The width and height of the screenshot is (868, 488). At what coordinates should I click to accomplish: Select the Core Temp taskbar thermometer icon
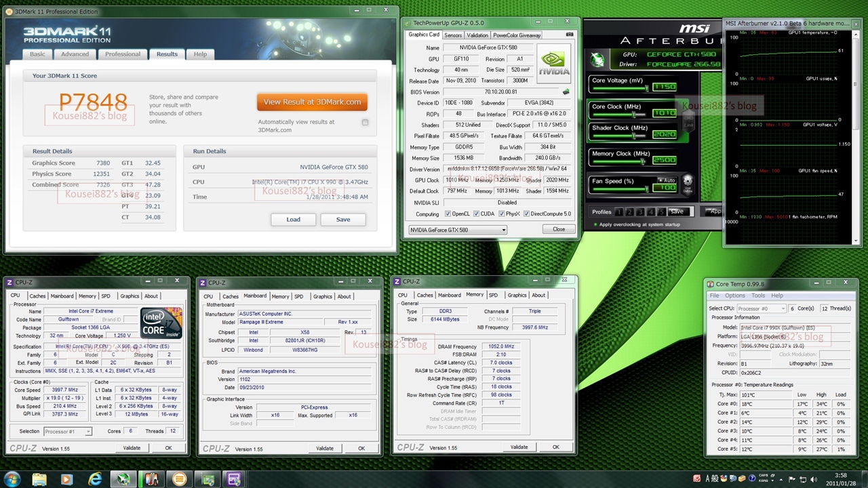click(151, 479)
